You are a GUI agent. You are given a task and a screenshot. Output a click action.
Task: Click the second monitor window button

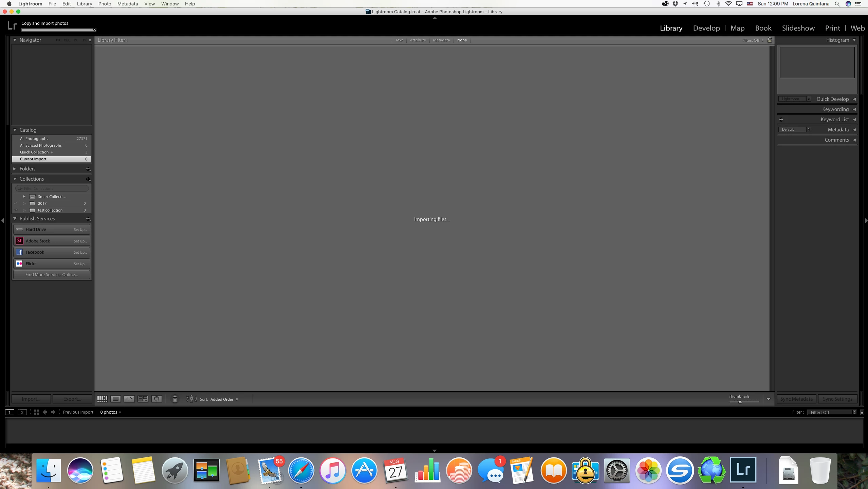tap(22, 412)
